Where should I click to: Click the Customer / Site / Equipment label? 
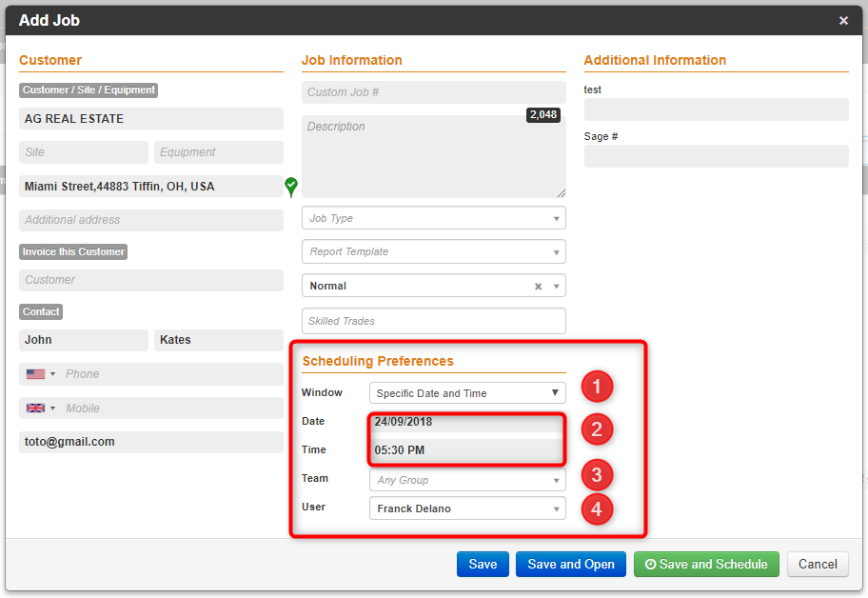click(89, 90)
